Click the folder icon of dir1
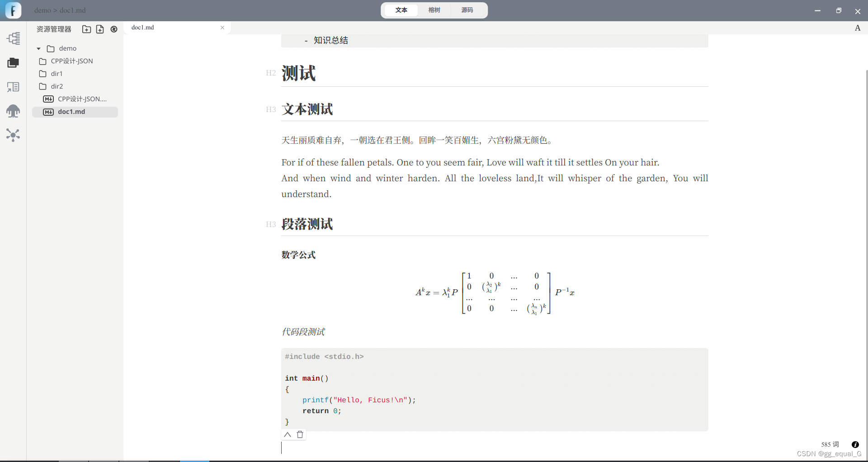The width and height of the screenshot is (868, 462). point(43,74)
